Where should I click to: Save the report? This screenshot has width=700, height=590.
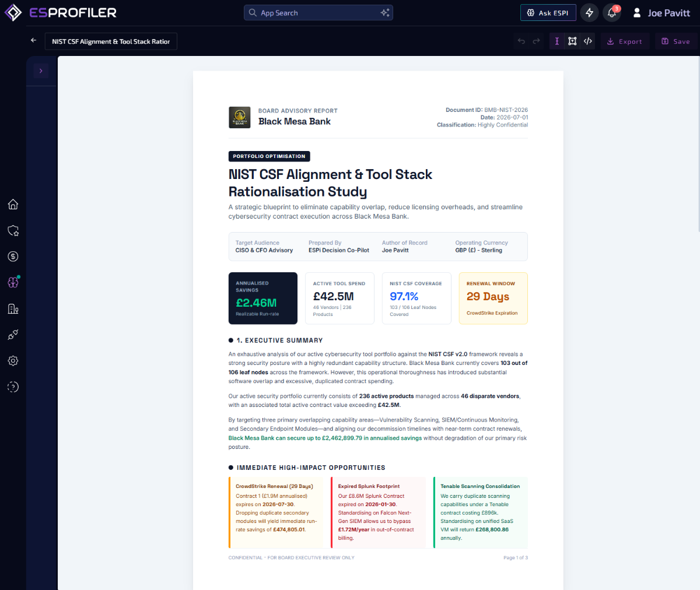pos(675,41)
